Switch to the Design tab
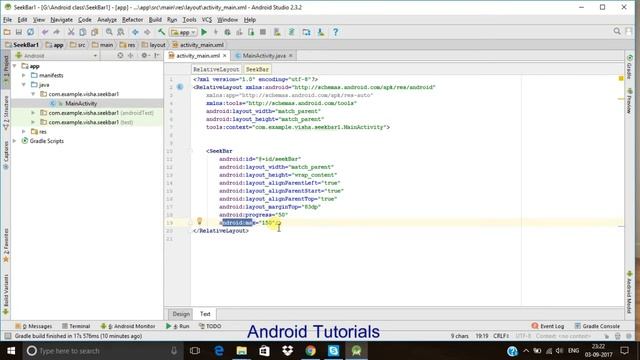The height and width of the screenshot is (360, 640). coord(181,314)
